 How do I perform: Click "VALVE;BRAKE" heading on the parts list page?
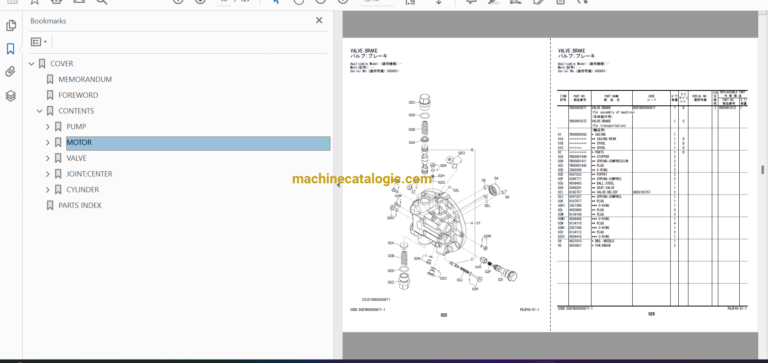[571, 50]
